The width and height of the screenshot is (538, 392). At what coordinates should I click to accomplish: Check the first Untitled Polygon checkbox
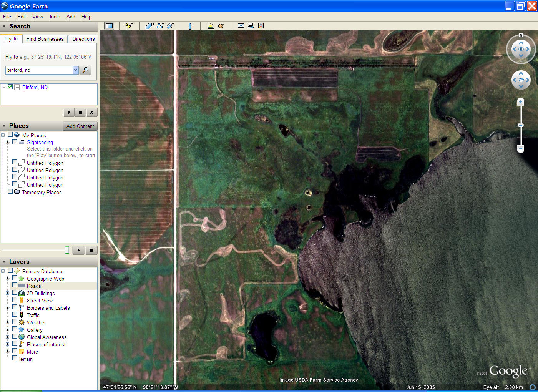pos(15,163)
